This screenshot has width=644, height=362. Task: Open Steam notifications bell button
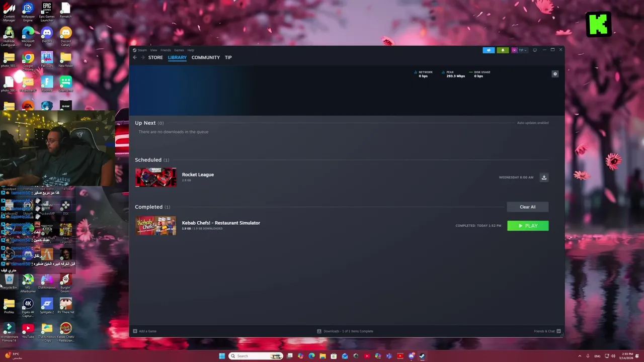point(503,50)
